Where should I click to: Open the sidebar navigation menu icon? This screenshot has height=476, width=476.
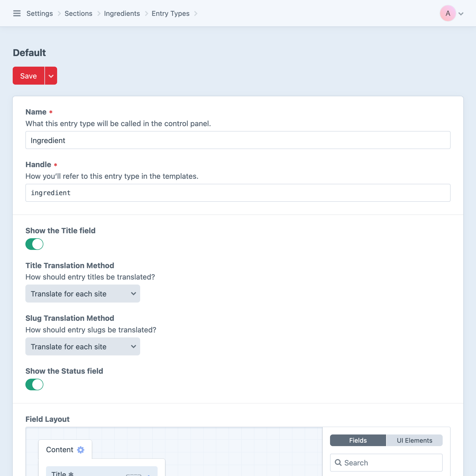[x=17, y=13]
